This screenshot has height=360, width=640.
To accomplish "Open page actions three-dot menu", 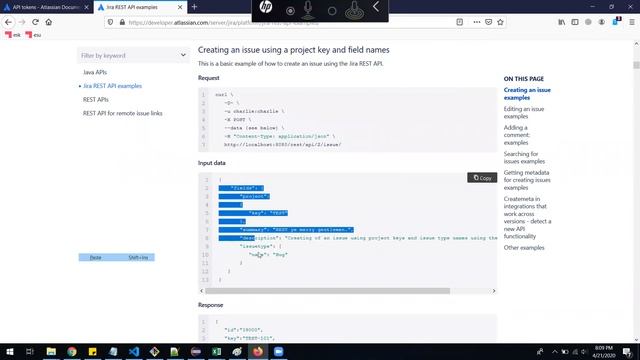I will point(476,22).
